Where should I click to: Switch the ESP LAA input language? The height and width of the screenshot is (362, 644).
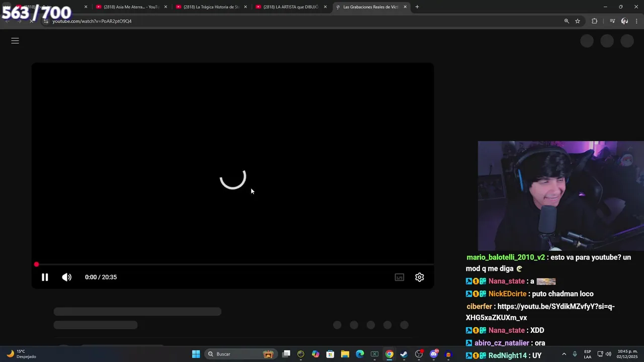point(588,354)
